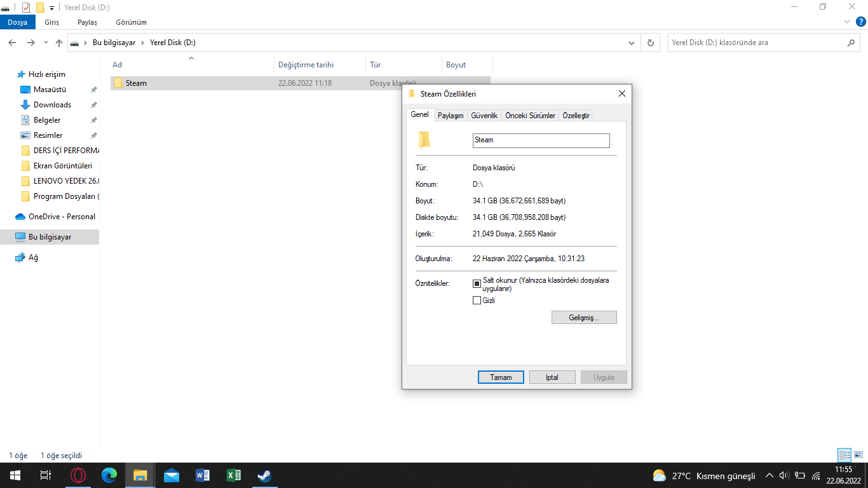The image size is (868, 488).
Task: Open the Gelişmiş advanced attributes
Action: pyautogui.click(x=584, y=317)
